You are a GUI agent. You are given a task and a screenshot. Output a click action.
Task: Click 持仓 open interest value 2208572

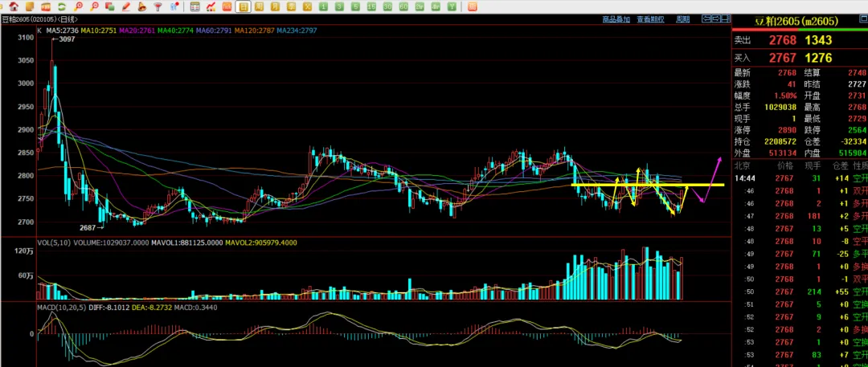click(780, 141)
